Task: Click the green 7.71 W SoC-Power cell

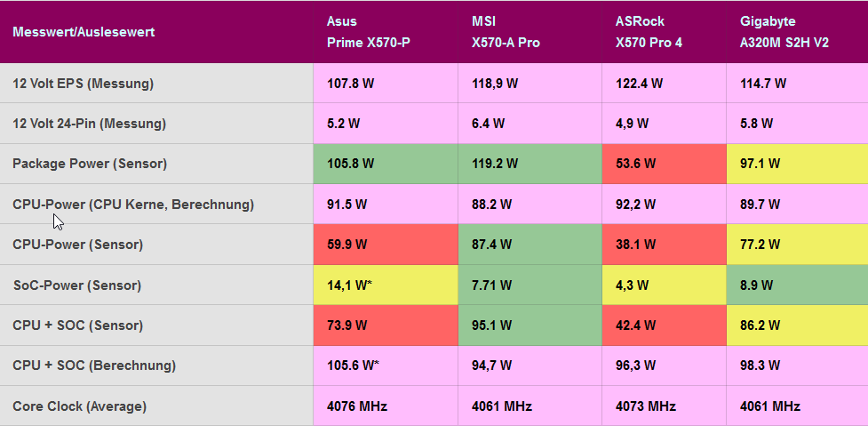Action: click(x=530, y=285)
